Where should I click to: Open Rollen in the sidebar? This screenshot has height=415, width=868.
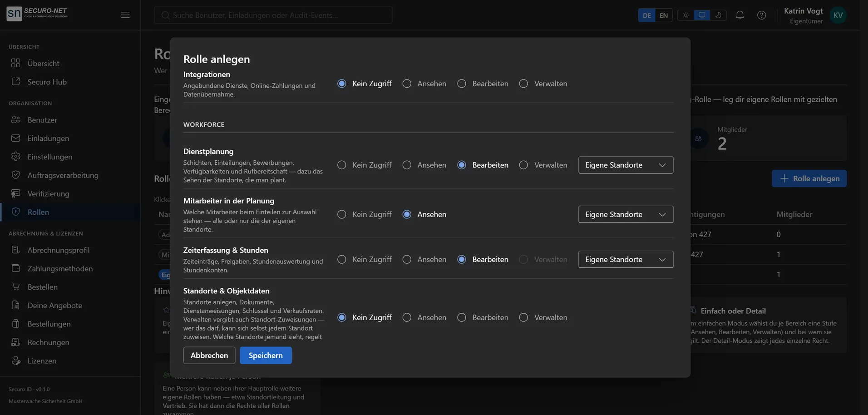(x=70, y=212)
